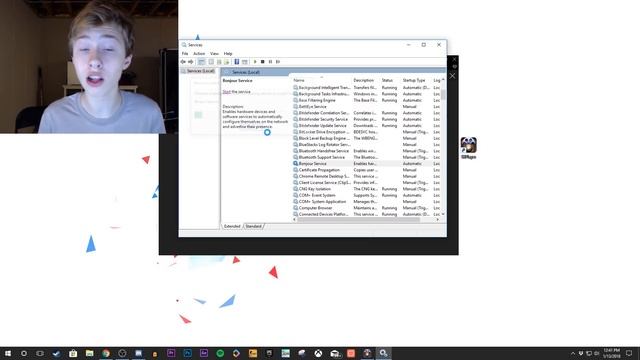
Task: Open the Windows Start button
Action: pos(7,353)
